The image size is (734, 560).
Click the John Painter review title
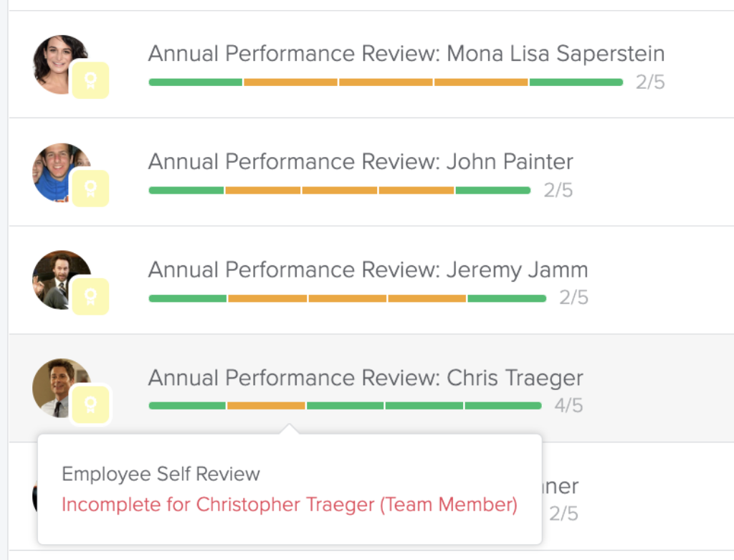359,161
